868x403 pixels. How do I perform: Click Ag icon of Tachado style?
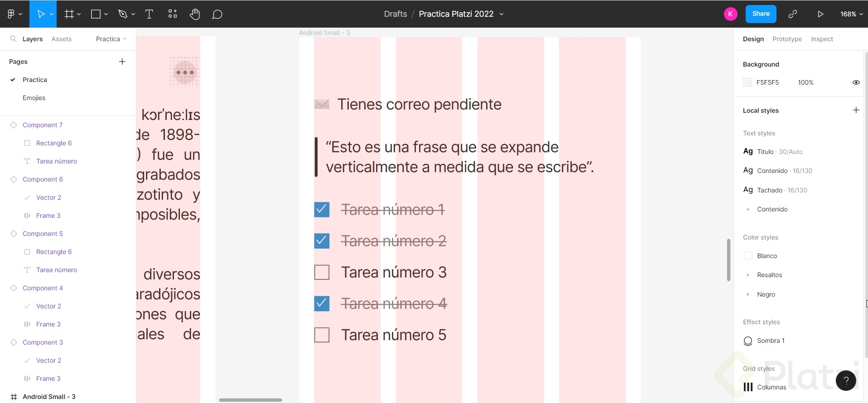pyautogui.click(x=748, y=190)
